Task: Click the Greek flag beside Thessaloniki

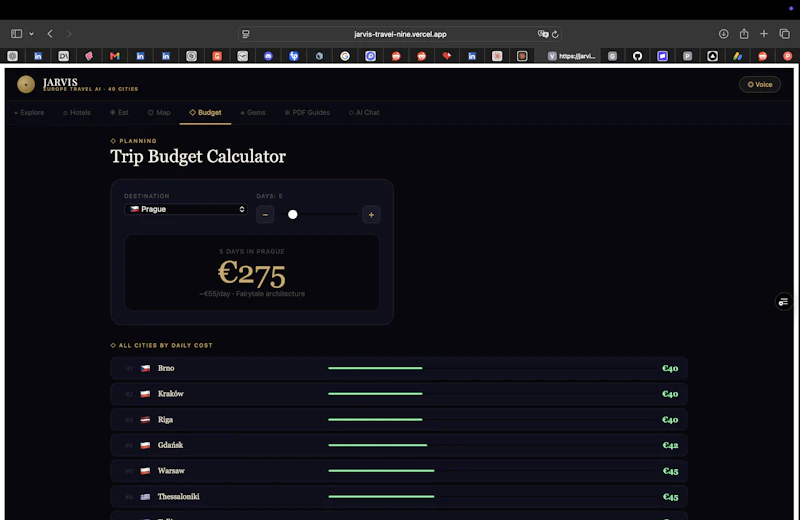Action: click(145, 497)
